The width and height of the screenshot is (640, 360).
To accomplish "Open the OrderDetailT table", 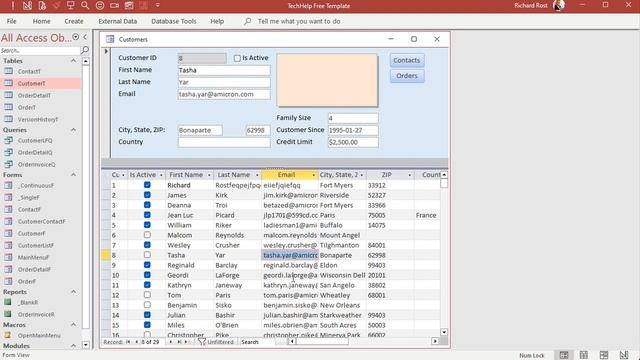I will [x=34, y=96].
